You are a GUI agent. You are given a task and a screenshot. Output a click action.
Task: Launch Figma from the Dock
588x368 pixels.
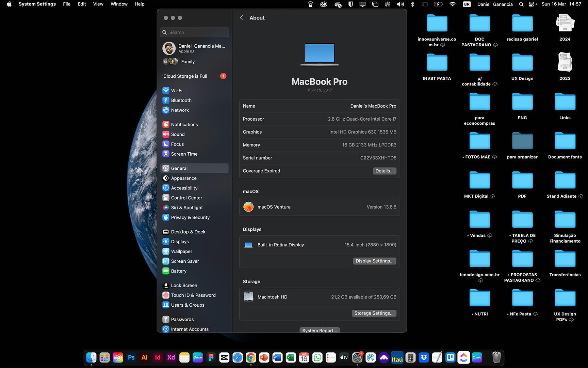pos(211,357)
